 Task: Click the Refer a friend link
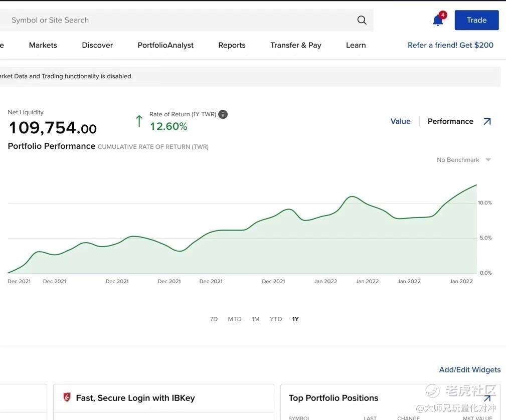click(x=450, y=45)
